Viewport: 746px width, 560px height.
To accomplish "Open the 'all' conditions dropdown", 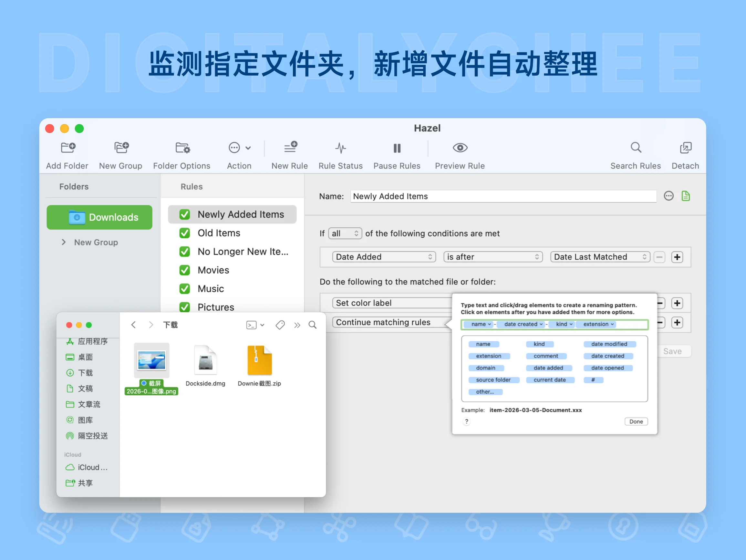I will 345,233.
